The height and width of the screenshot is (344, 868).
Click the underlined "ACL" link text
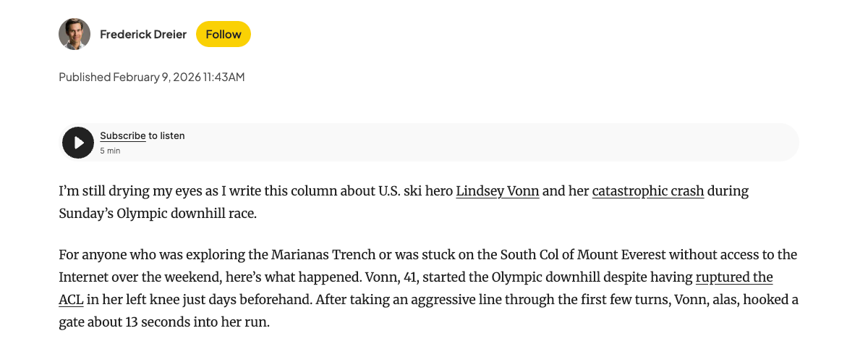(71, 299)
